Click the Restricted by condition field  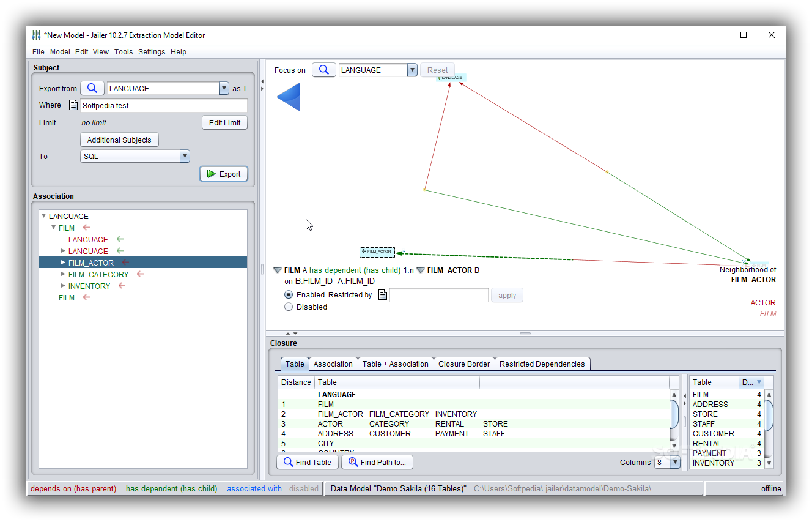(439, 295)
